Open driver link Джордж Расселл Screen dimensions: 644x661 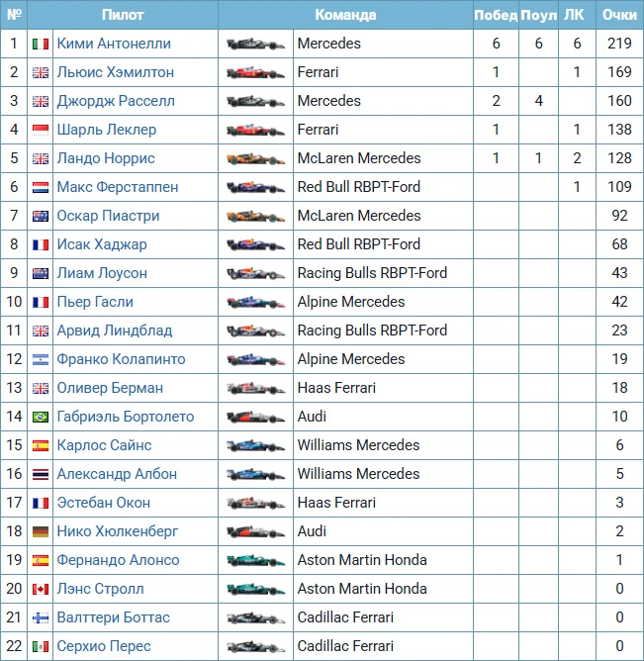pyautogui.click(x=116, y=101)
